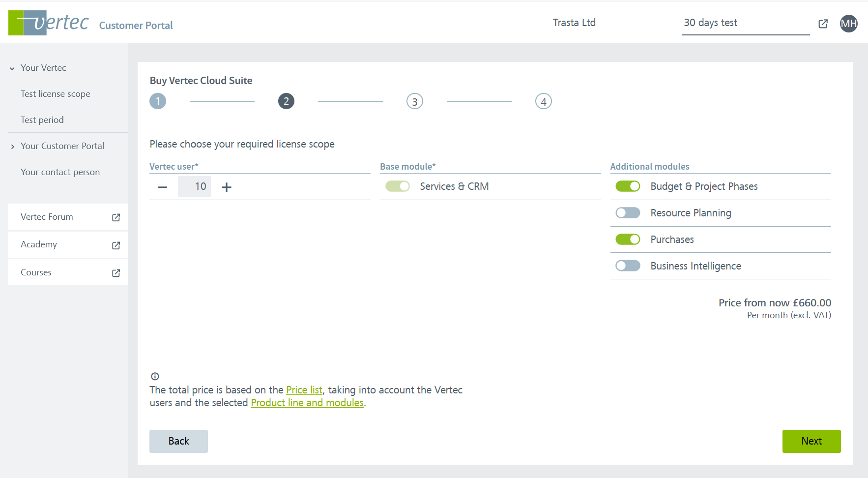The height and width of the screenshot is (478, 868).
Task: Click the Vertec Forum external link icon
Action: point(116,217)
